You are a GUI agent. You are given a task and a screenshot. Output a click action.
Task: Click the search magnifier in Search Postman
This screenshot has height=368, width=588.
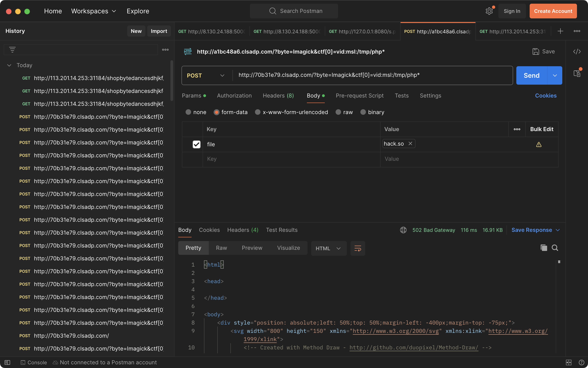(273, 11)
